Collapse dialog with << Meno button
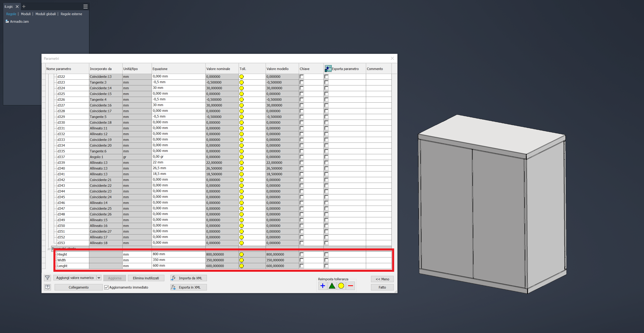Viewport: 644px width, 333px height. coord(382,279)
